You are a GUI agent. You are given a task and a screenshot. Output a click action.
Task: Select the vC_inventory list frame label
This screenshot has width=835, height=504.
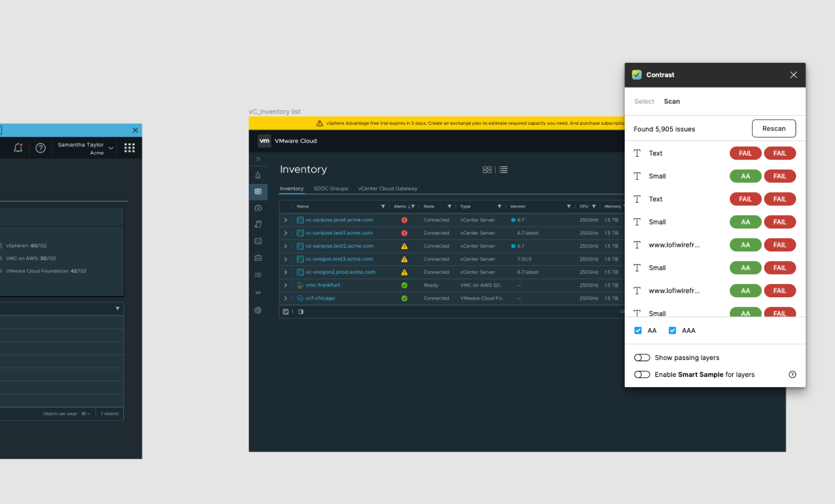coord(274,111)
